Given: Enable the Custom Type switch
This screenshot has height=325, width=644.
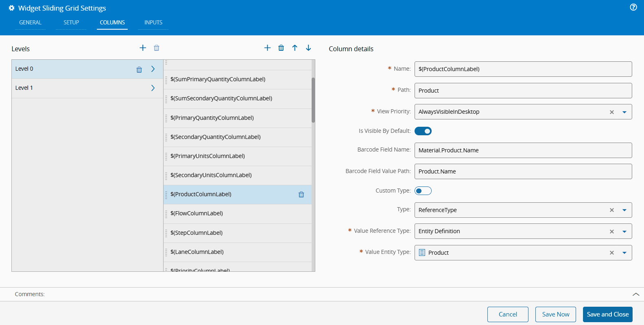Looking at the screenshot, I should [x=423, y=191].
